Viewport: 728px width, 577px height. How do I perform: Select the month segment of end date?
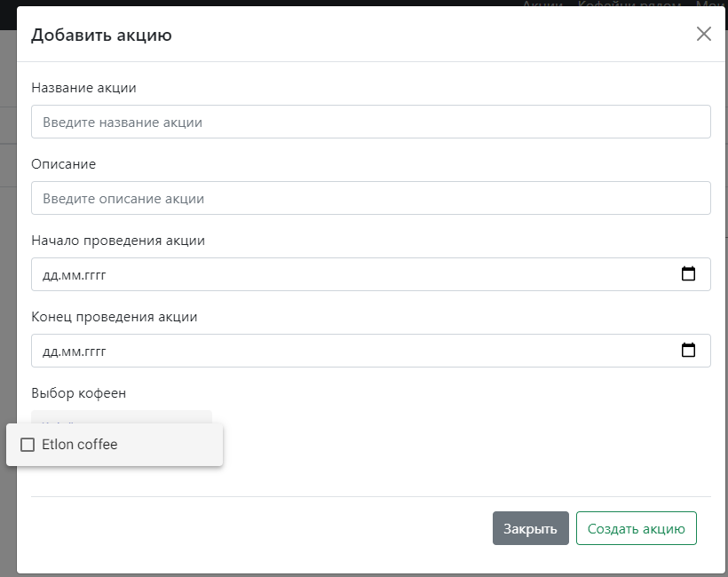[x=71, y=352]
